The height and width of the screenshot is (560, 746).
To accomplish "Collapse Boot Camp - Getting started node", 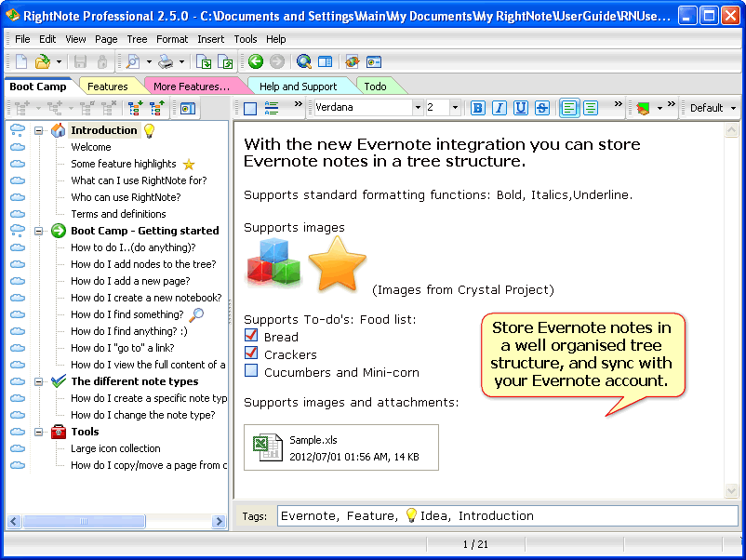I will point(39,231).
